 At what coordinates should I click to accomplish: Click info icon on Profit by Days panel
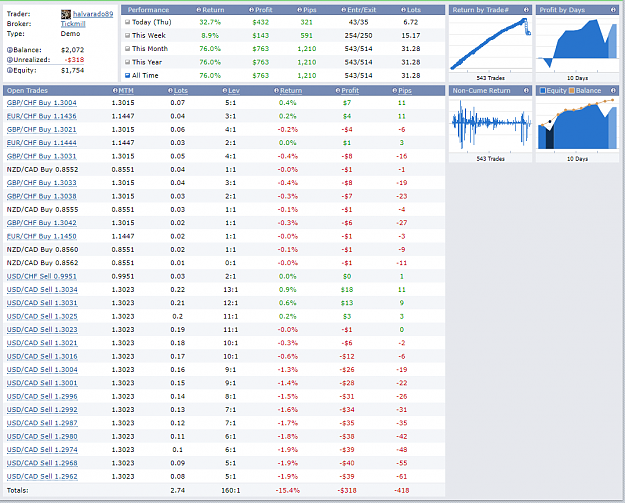pos(613,10)
